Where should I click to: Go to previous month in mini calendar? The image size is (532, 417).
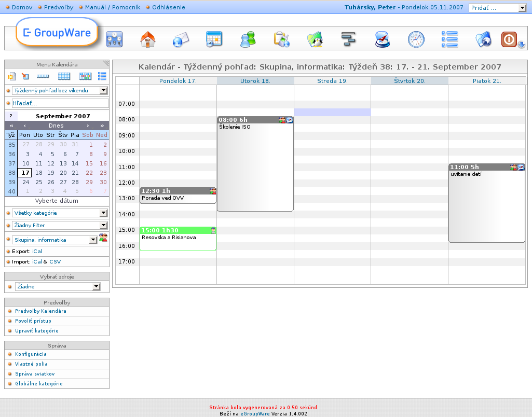coord(25,126)
